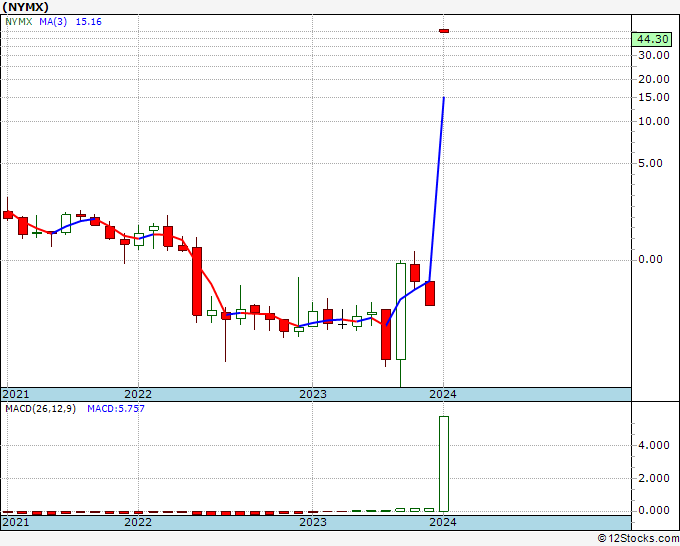The image size is (680, 546).
Task: Click the small red candle at the 2024 high
Action: coord(444,31)
